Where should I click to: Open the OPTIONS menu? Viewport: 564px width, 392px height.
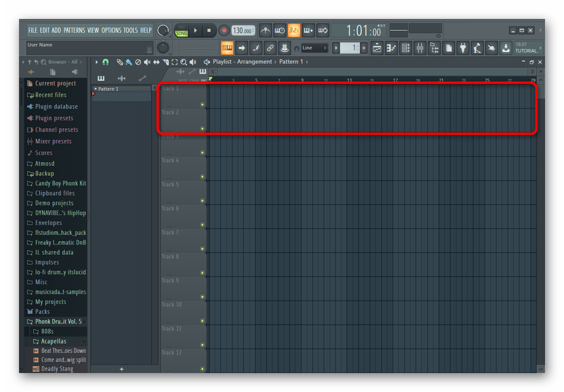(111, 30)
